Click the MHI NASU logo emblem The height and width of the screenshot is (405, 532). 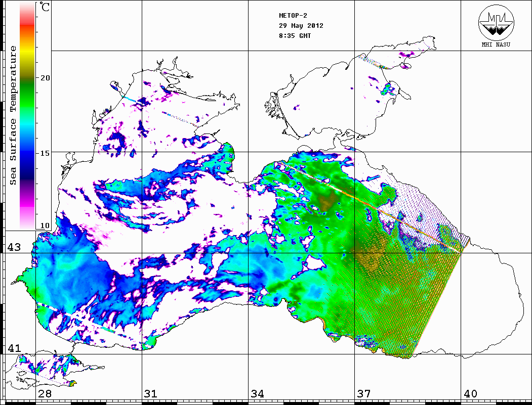[496, 22]
